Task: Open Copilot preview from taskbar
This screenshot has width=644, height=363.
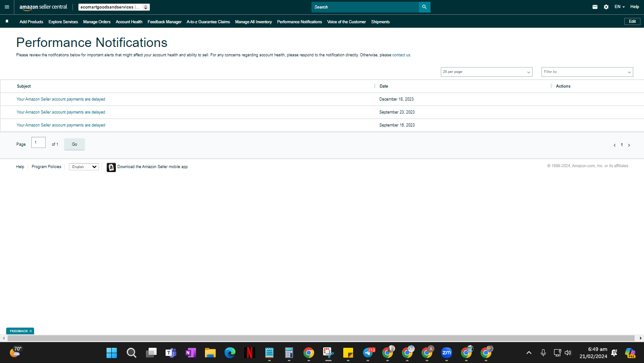Action: 630,353
